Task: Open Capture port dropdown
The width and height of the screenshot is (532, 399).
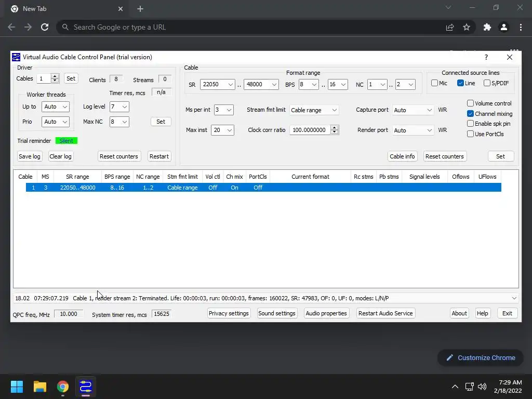Action: tap(413, 110)
